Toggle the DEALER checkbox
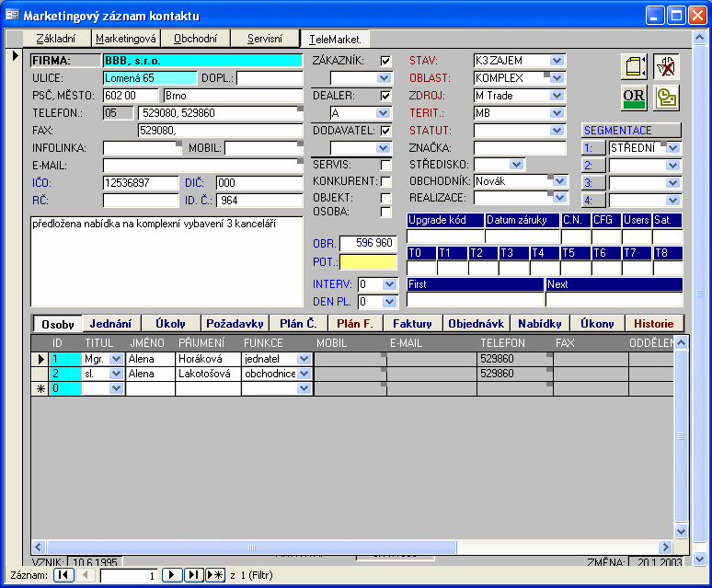Image resolution: width=712 pixels, height=588 pixels. pos(385,96)
